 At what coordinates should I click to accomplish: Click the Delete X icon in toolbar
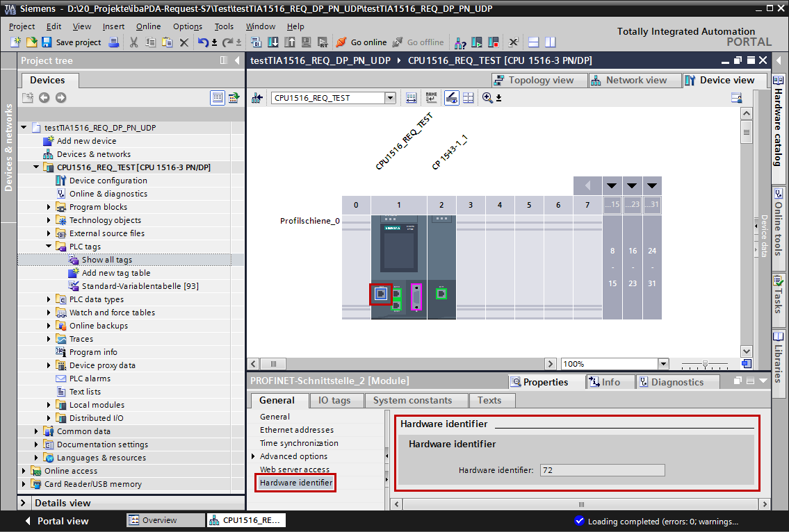184,42
